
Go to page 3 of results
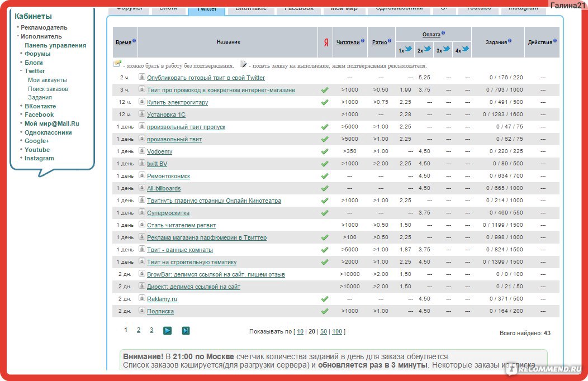pos(151,330)
